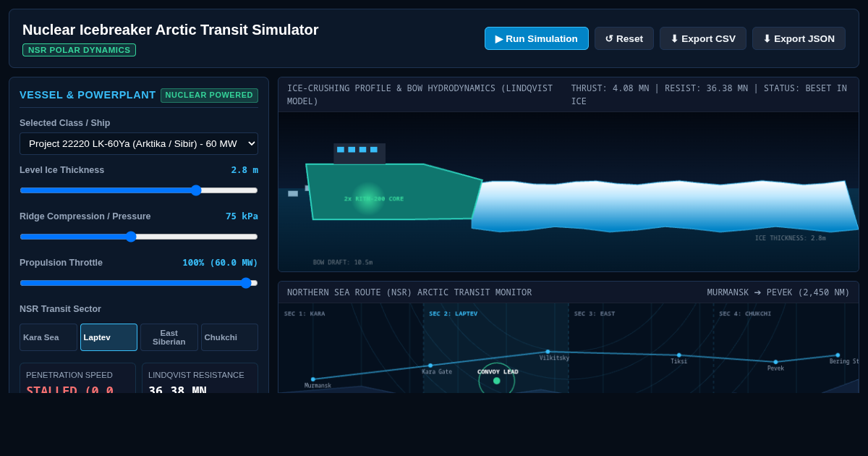This screenshot has height=456, width=868.
Task: Adjust the Propulsion Throttle slider
Action: (139, 283)
